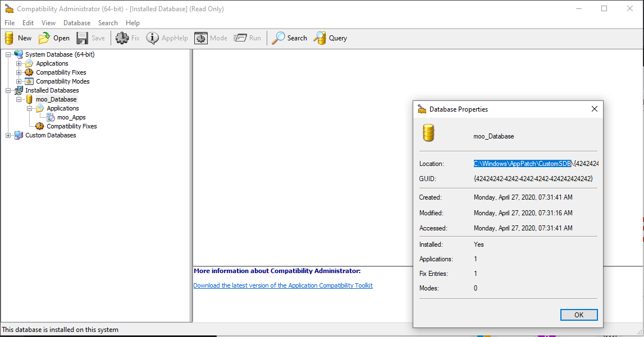Select Compatibility Modes under System Database
Viewport: 644px width, 337px height.
(62, 81)
